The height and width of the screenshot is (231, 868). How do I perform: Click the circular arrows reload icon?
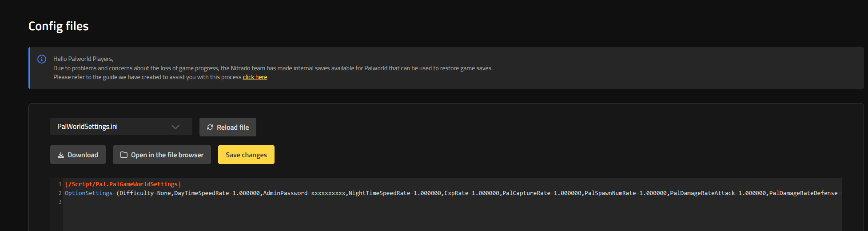(x=210, y=127)
